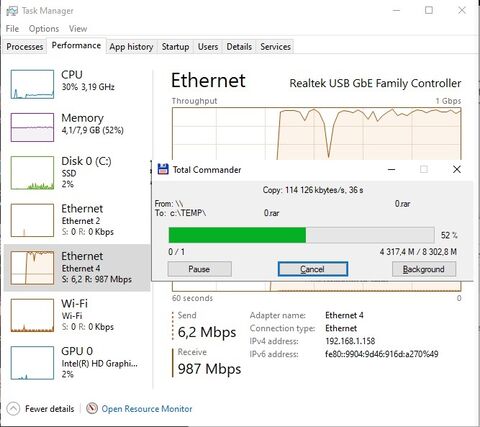Go to the Services tab

(275, 46)
